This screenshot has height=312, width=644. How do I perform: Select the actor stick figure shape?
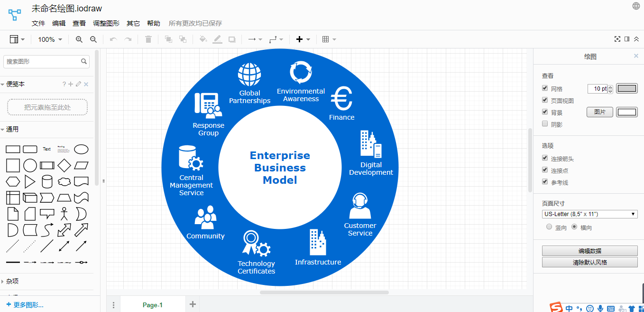click(x=64, y=214)
